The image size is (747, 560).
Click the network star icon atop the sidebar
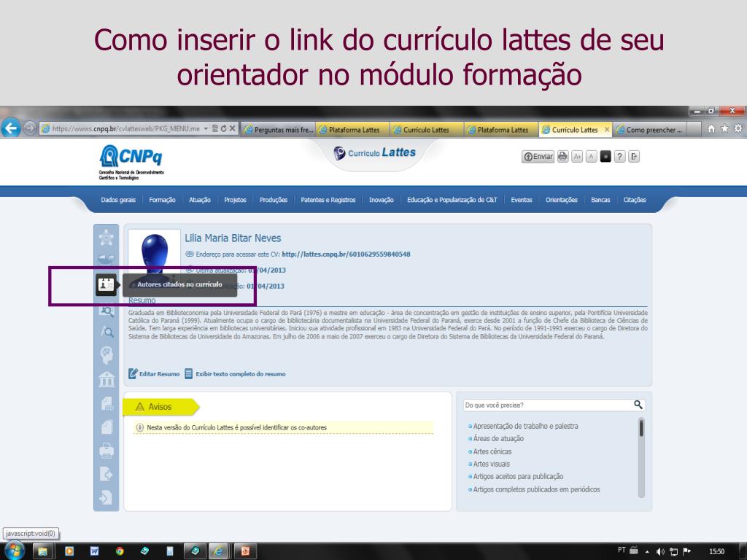[x=107, y=237]
